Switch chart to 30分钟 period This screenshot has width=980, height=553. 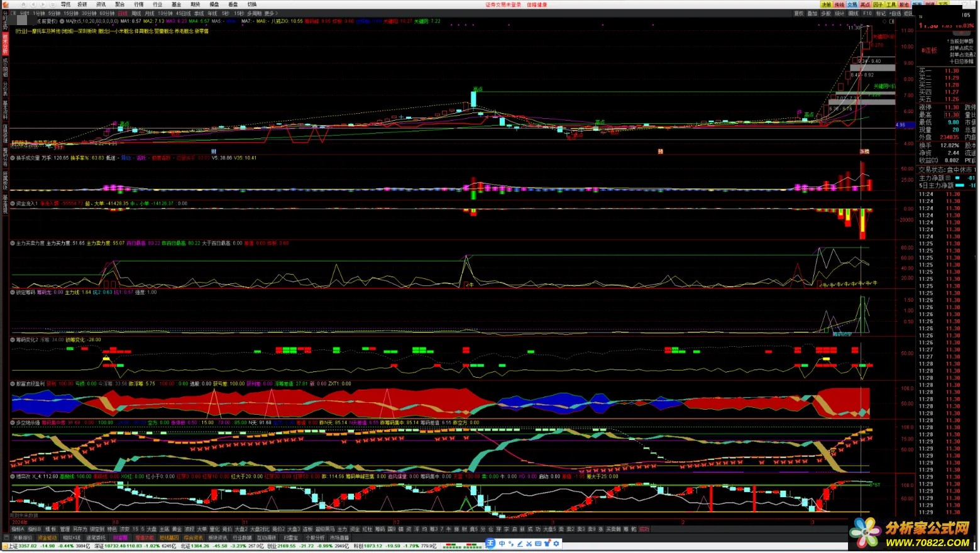89,13
